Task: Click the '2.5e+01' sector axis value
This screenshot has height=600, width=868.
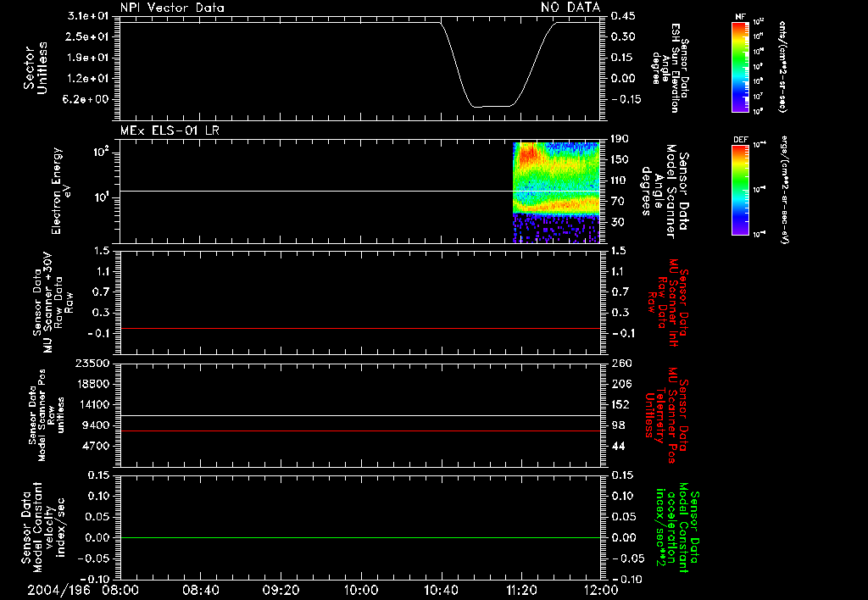Action: pyautogui.click(x=88, y=36)
